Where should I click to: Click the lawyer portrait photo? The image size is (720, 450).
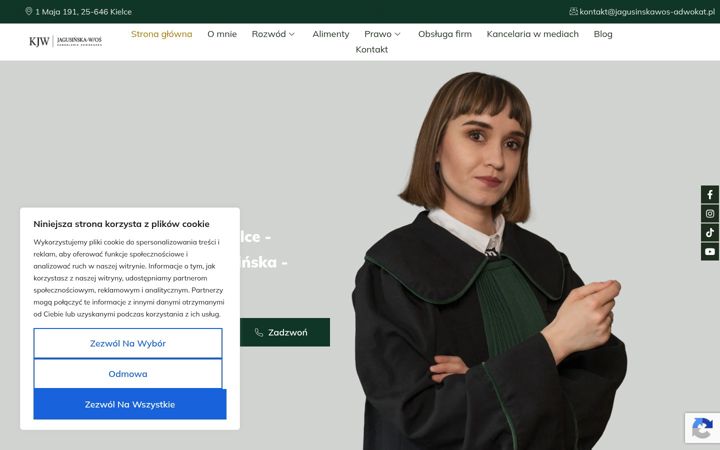[x=489, y=261]
